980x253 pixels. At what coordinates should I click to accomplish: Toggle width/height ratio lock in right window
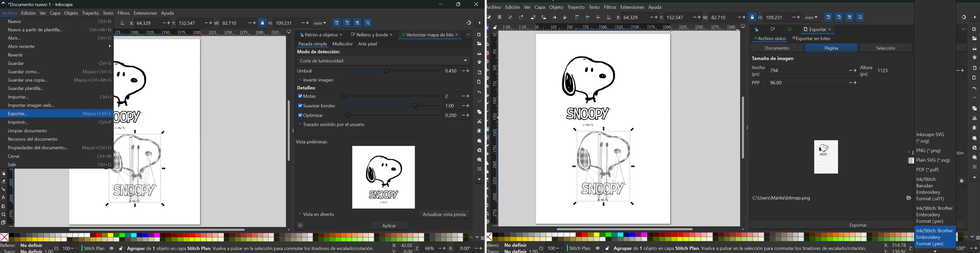click(752, 18)
